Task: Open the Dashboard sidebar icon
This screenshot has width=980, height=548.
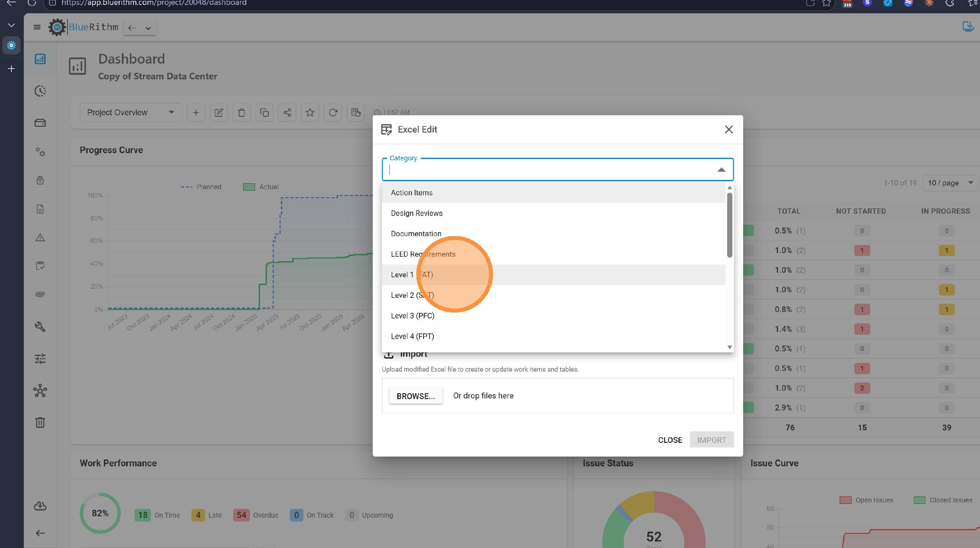Action: click(40, 59)
